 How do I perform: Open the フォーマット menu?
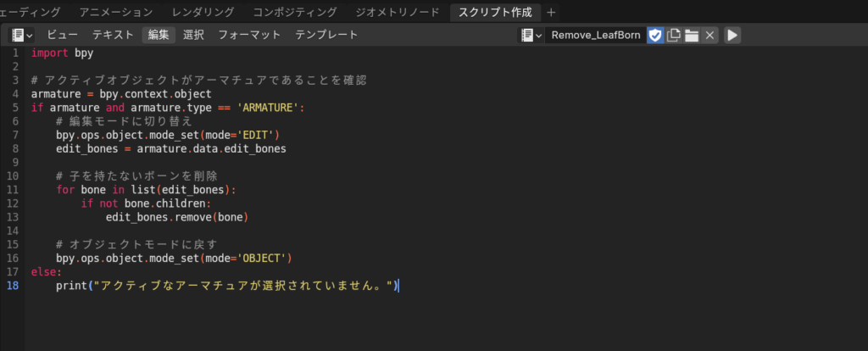point(250,36)
